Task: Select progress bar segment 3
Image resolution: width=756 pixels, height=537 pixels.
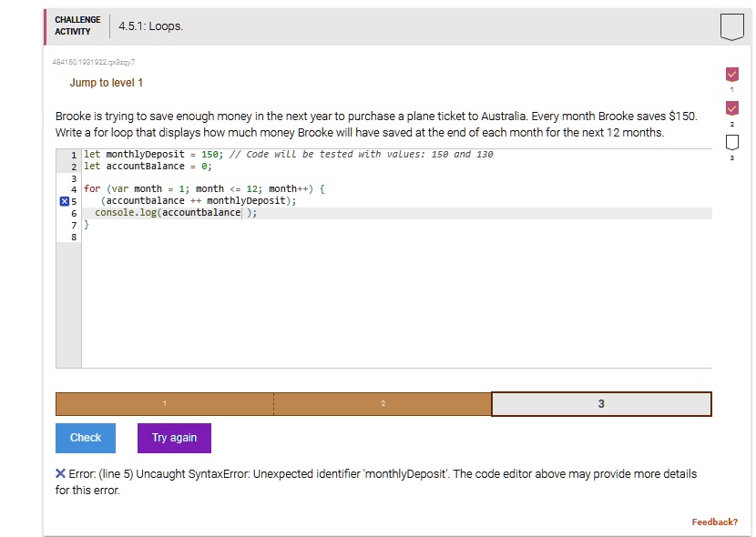Action: coord(601,404)
